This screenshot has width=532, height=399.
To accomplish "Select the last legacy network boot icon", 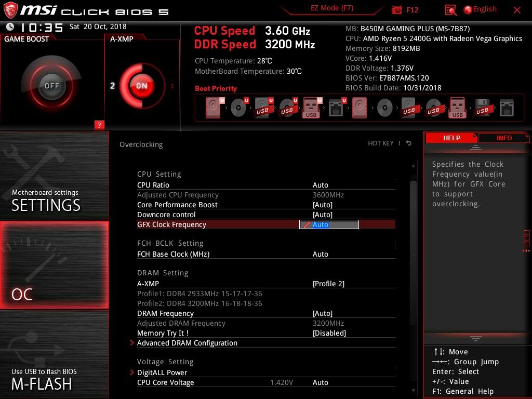I will [x=507, y=108].
